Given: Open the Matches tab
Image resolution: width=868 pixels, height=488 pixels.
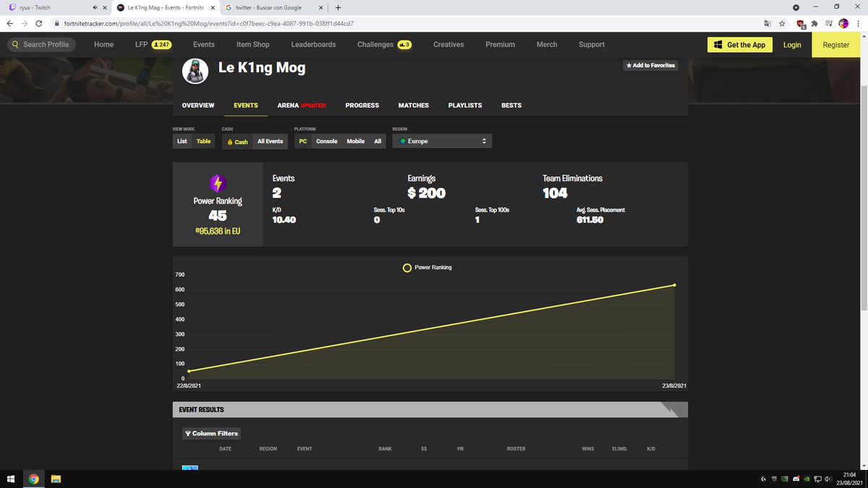Looking at the screenshot, I should (414, 106).
